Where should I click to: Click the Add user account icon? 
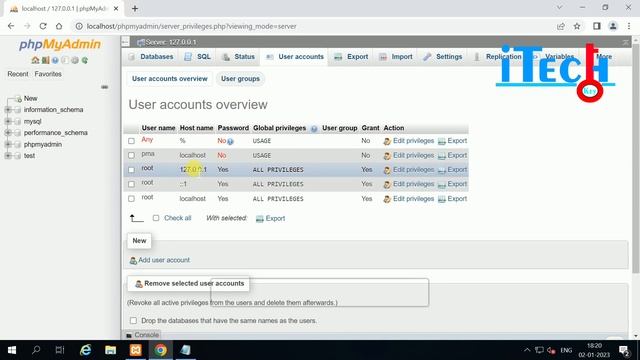pyautogui.click(x=133, y=260)
